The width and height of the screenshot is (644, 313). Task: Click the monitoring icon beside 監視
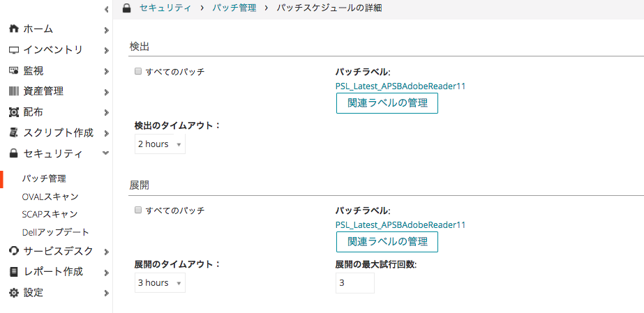14,71
